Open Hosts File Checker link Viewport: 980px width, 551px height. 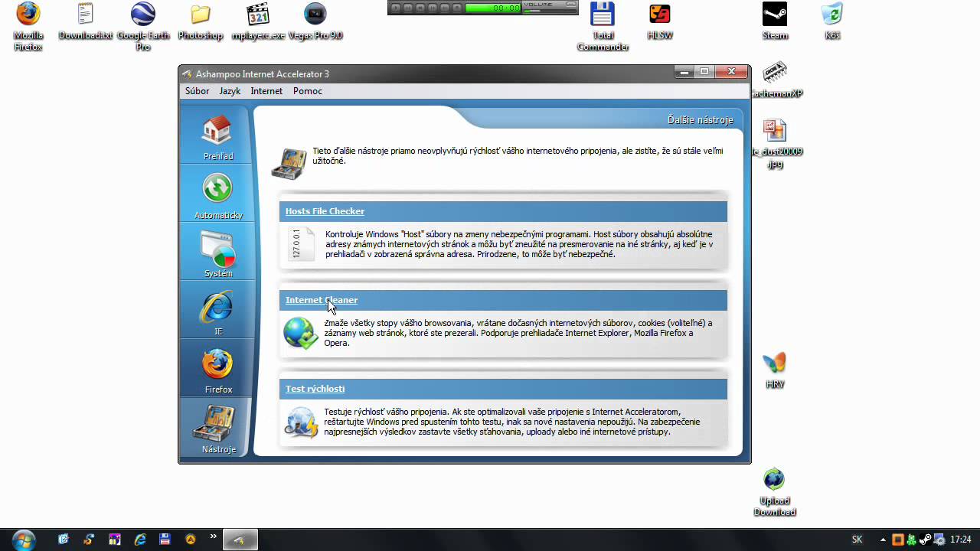click(325, 211)
